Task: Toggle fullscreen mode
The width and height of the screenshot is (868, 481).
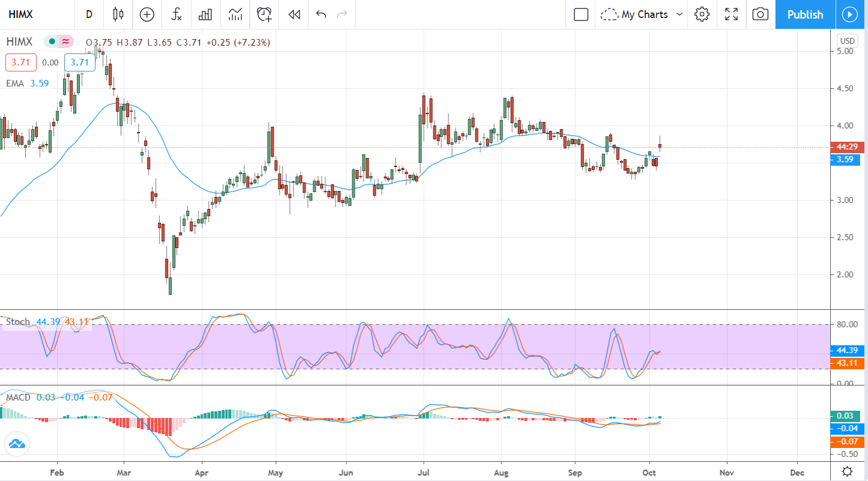Action: pyautogui.click(x=731, y=14)
